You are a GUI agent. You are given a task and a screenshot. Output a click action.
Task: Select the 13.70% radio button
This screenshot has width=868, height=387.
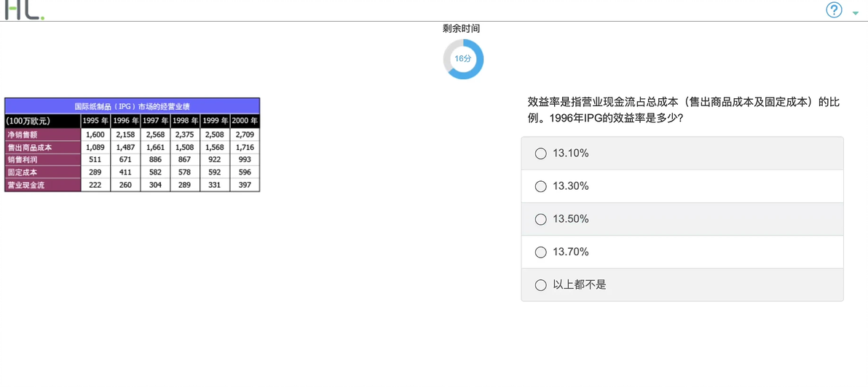point(541,252)
